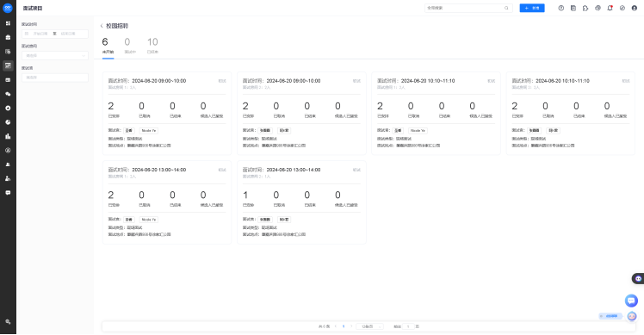Click '2024-06-20 13:00~14:00' in the card showing count 1
644x335 pixels.
[294, 170]
